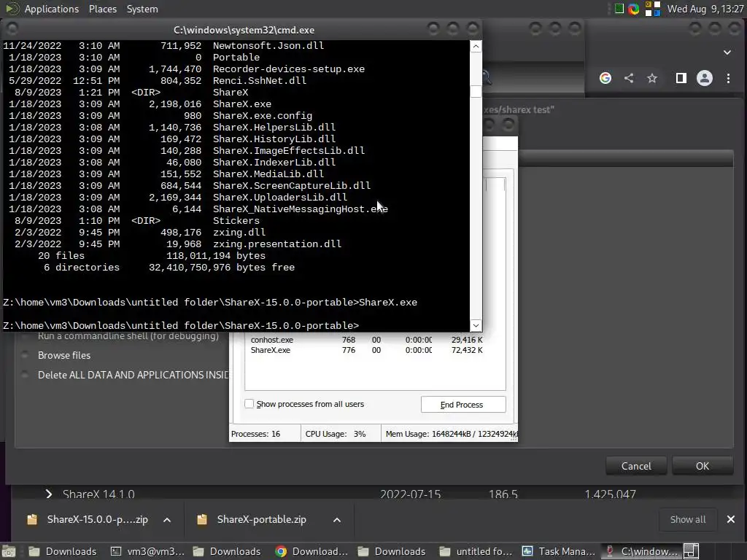
Task: Expand the ShareX 14.1.0 row
Action: pos(49,494)
